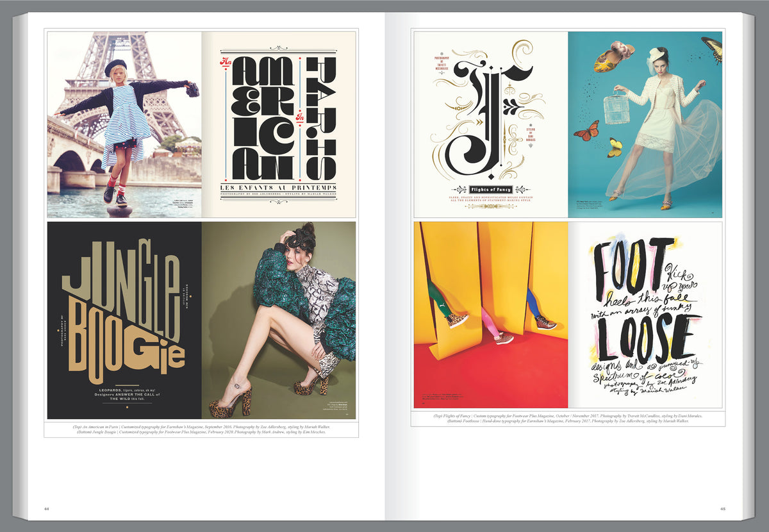Click page number 44
This screenshot has width=769, height=532.
tap(47, 509)
